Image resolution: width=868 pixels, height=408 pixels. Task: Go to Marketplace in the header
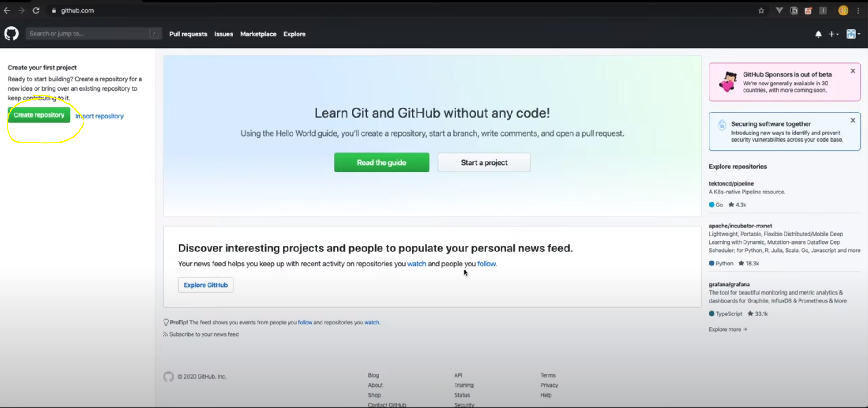258,34
